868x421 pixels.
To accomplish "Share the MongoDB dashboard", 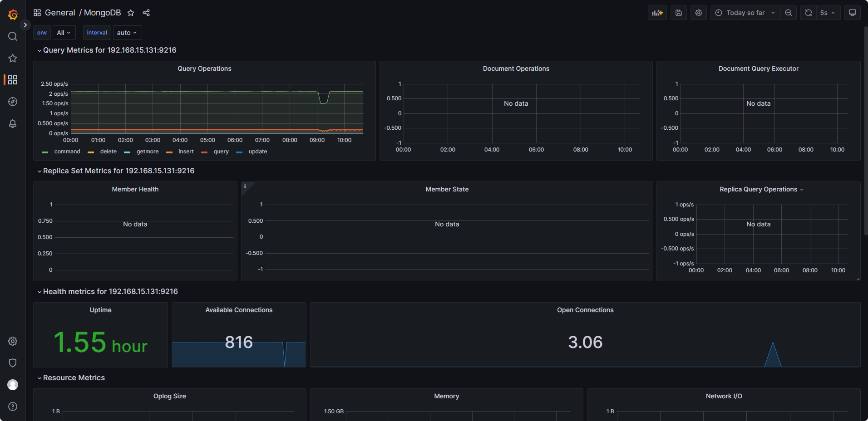I will coord(146,13).
